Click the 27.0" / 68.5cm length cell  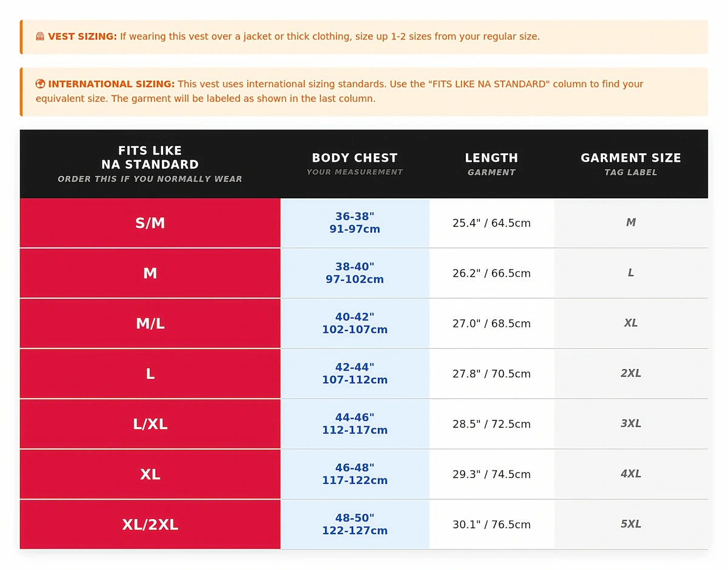coord(491,324)
